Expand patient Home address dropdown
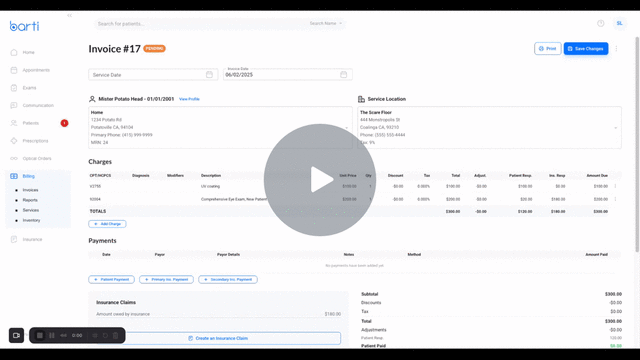 click(347, 128)
